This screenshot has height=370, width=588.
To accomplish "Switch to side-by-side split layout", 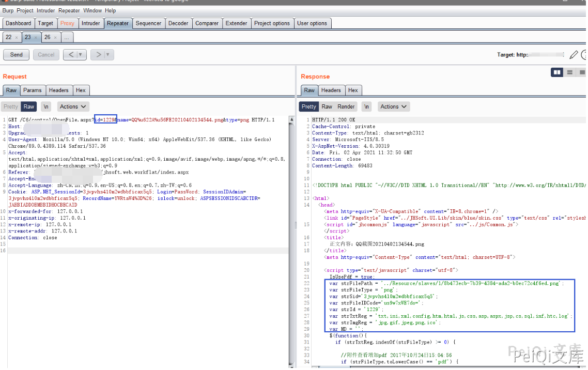I will coord(557,72).
